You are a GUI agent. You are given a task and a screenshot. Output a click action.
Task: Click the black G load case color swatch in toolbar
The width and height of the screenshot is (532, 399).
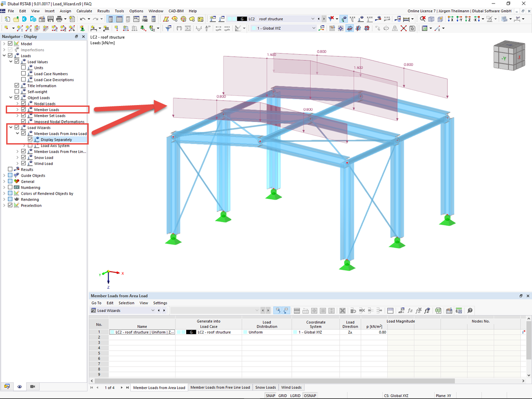tap(242, 19)
